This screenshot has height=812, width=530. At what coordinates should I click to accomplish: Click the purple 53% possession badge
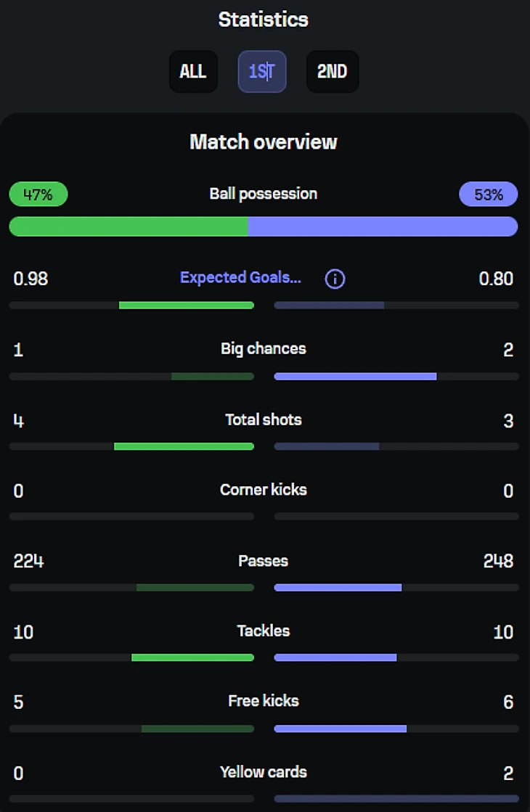(489, 194)
